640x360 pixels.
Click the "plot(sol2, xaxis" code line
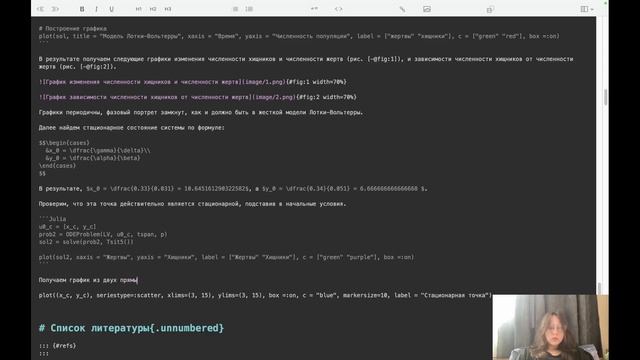point(226,258)
